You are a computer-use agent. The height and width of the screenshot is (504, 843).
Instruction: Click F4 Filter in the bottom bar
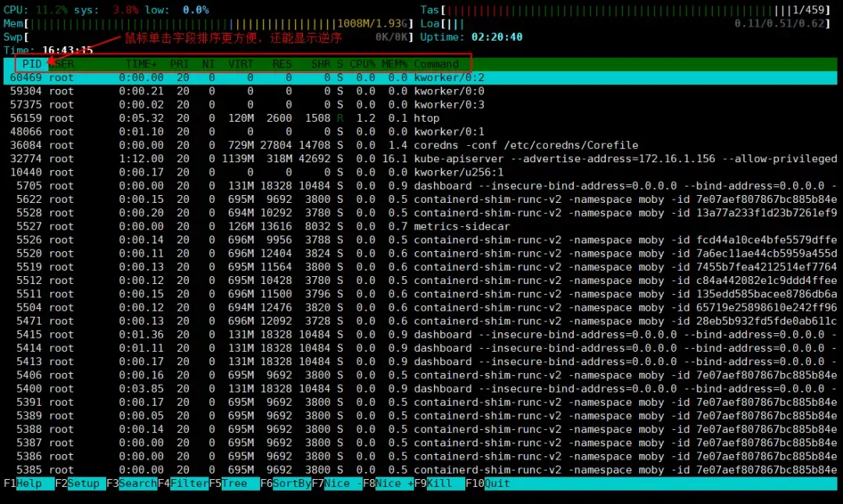tap(183, 483)
